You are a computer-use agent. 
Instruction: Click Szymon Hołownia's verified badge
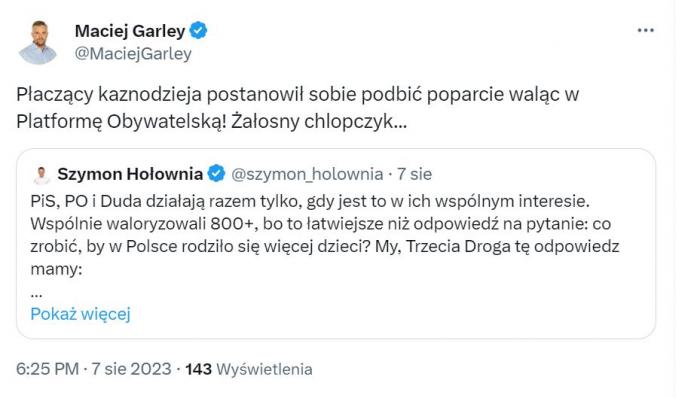(217, 174)
